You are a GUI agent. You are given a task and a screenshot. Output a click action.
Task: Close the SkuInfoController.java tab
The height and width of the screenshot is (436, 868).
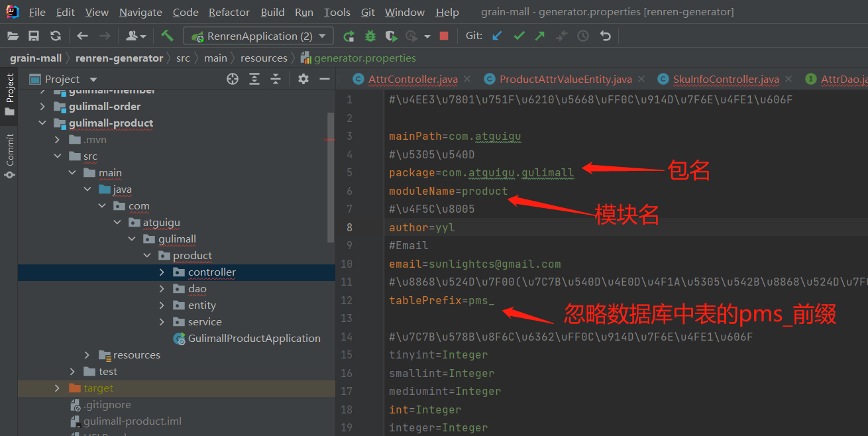[788, 79]
